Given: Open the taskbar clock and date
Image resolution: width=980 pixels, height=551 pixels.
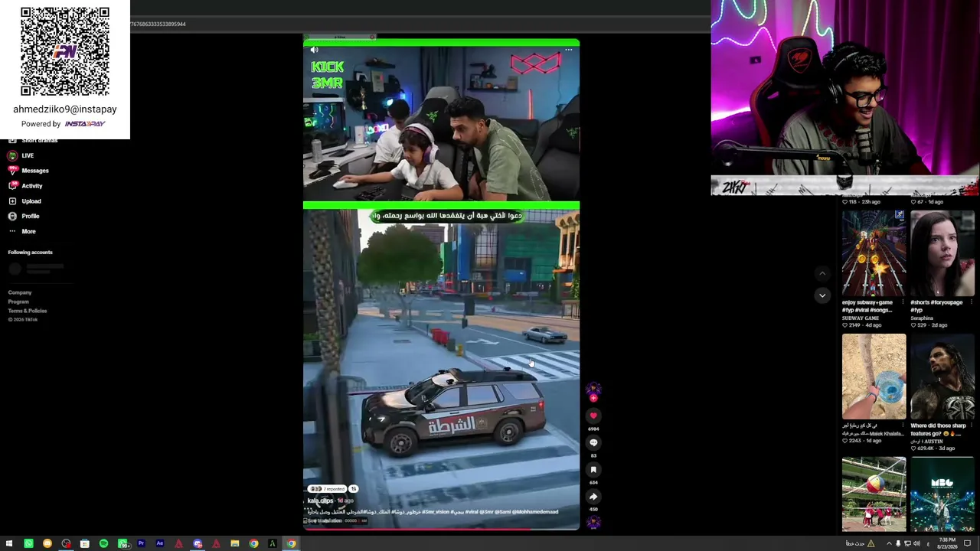Looking at the screenshot, I should pos(947,543).
